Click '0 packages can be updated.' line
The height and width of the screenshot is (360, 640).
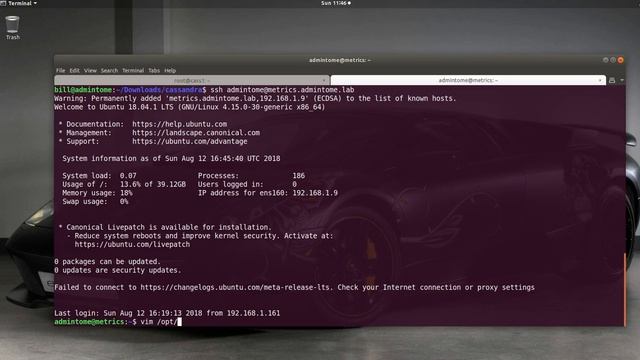click(x=107, y=262)
